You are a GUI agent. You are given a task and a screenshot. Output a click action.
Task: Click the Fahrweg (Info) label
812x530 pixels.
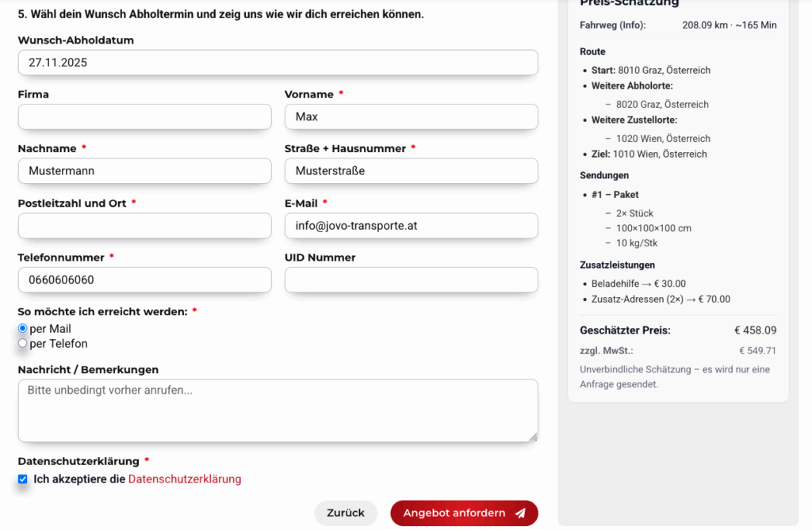[612, 25]
